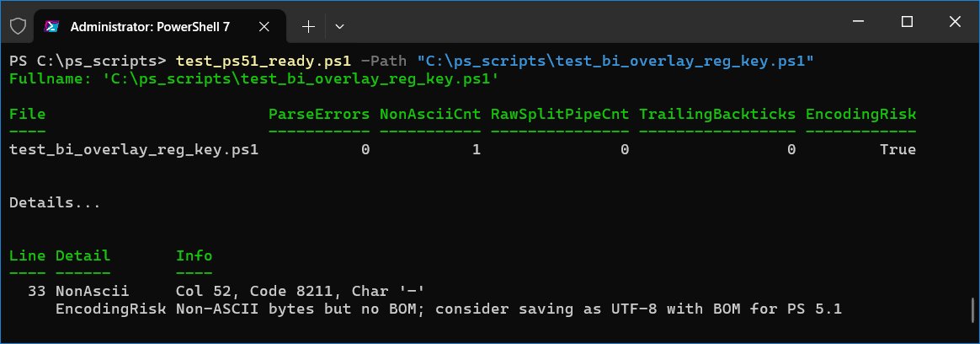Click the NonAscii detail on line 33
This screenshot has width=980, height=344.
tap(93, 291)
